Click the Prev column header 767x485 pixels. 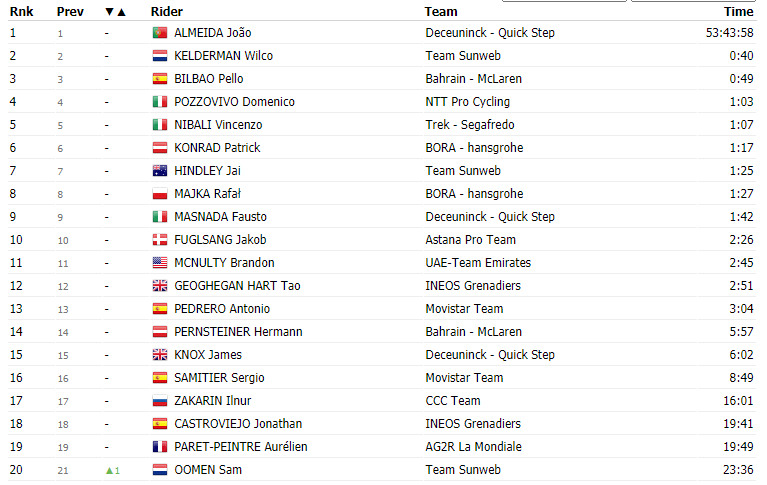pos(70,12)
